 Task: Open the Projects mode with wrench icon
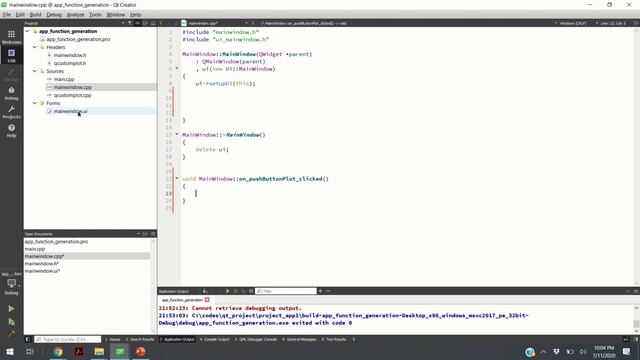coord(11,112)
